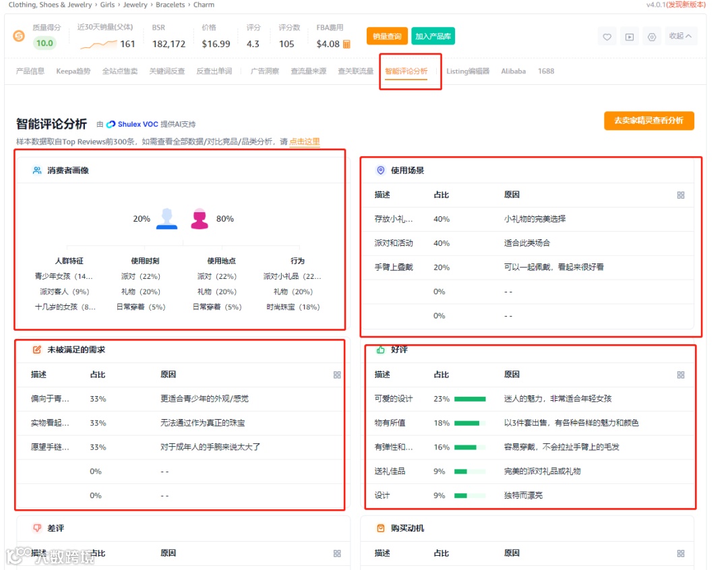This screenshot has height=570, width=728.
Task: Select the 1688 tab
Action: (546, 70)
